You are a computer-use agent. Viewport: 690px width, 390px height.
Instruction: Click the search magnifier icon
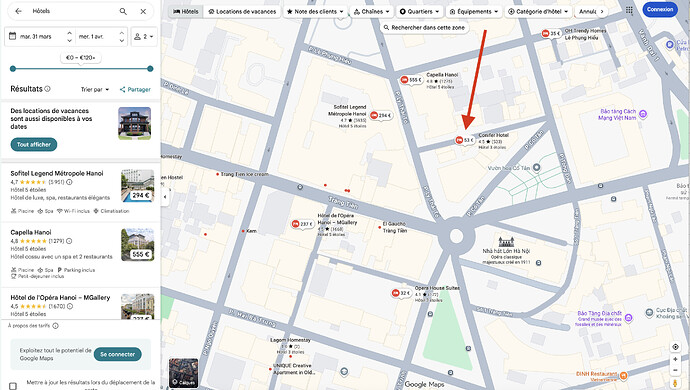click(x=123, y=11)
